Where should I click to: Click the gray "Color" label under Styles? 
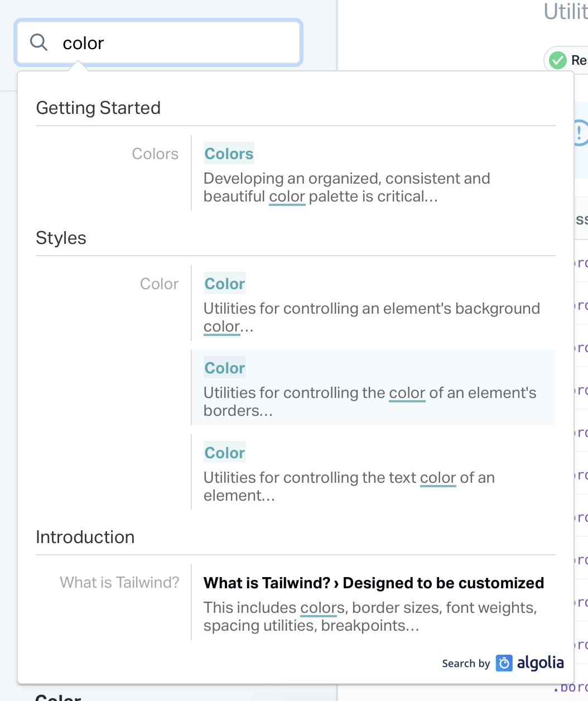(159, 284)
